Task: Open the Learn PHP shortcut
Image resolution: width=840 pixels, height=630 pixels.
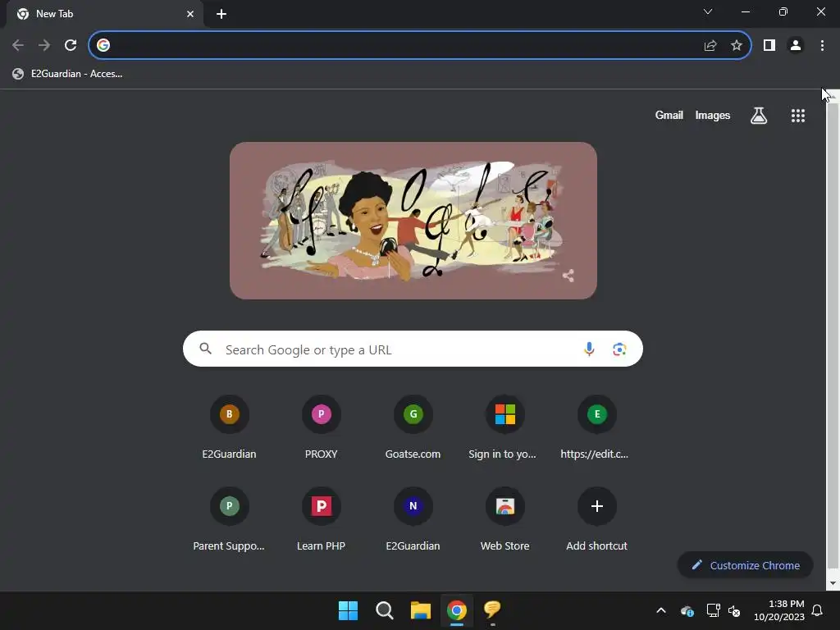Action: (321, 520)
